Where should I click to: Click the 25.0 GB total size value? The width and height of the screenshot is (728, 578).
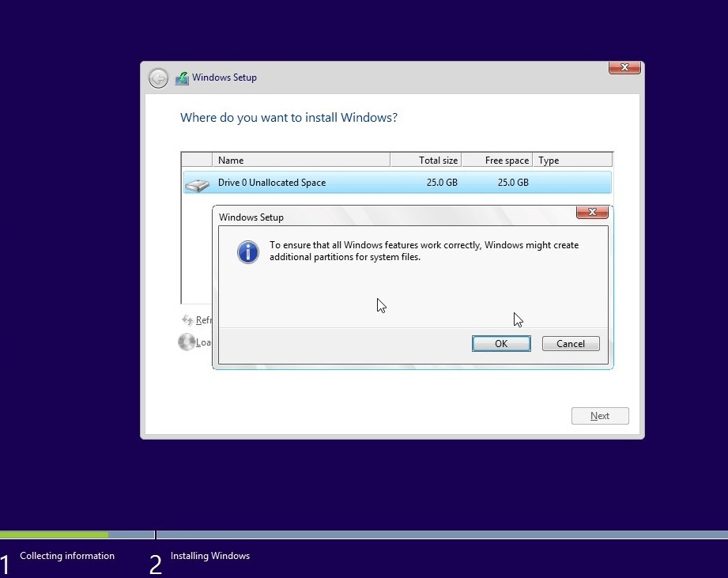coord(442,183)
